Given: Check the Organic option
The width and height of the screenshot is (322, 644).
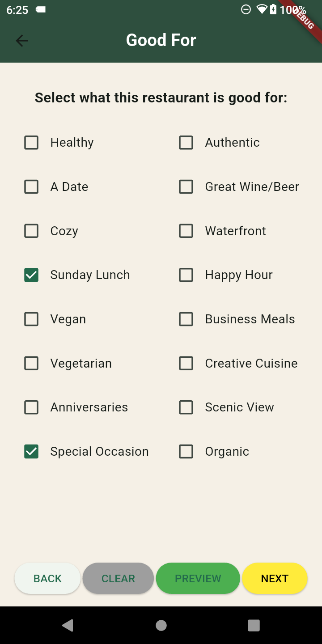Looking at the screenshot, I should pyautogui.click(x=186, y=452).
